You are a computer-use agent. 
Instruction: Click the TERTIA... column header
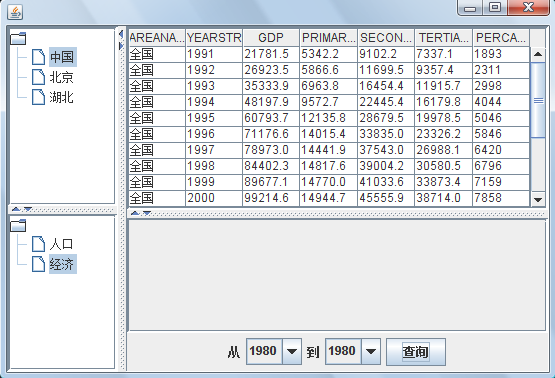(x=444, y=38)
